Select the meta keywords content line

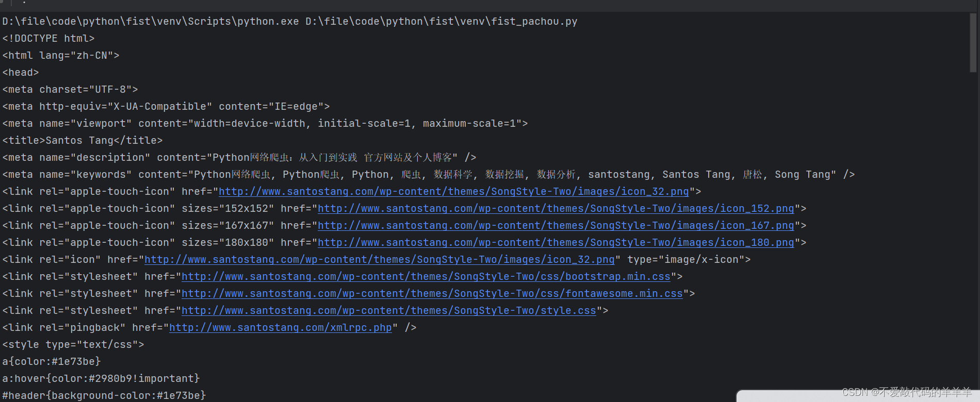(x=429, y=175)
